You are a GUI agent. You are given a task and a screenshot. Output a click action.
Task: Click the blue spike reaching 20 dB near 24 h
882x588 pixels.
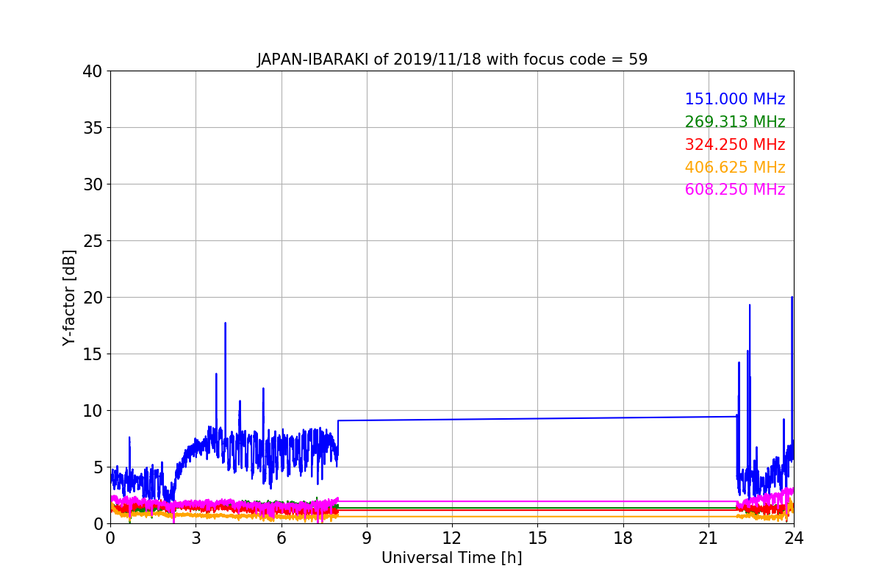[x=792, y=298]
